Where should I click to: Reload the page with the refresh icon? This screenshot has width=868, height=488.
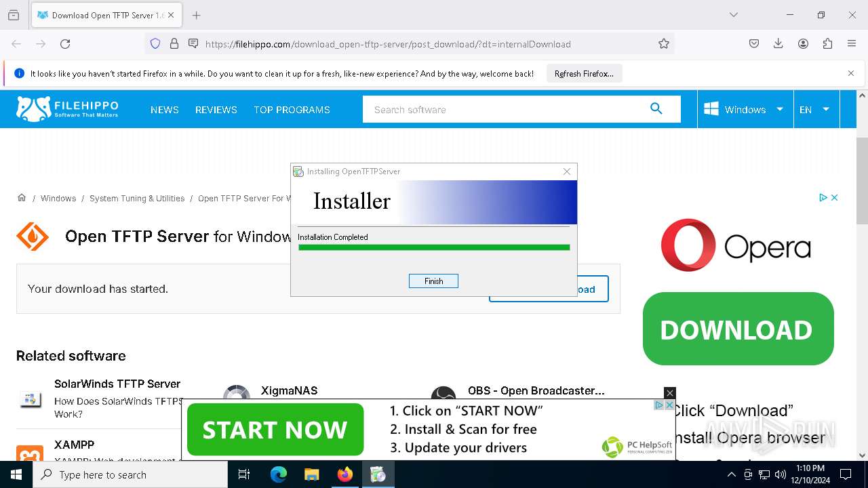(65, 44)
